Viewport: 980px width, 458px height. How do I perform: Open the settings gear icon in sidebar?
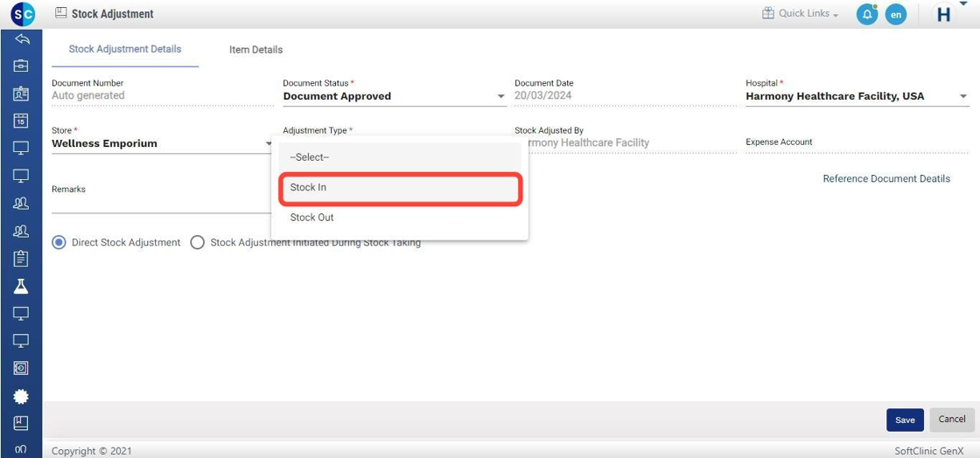pos(21,396)
